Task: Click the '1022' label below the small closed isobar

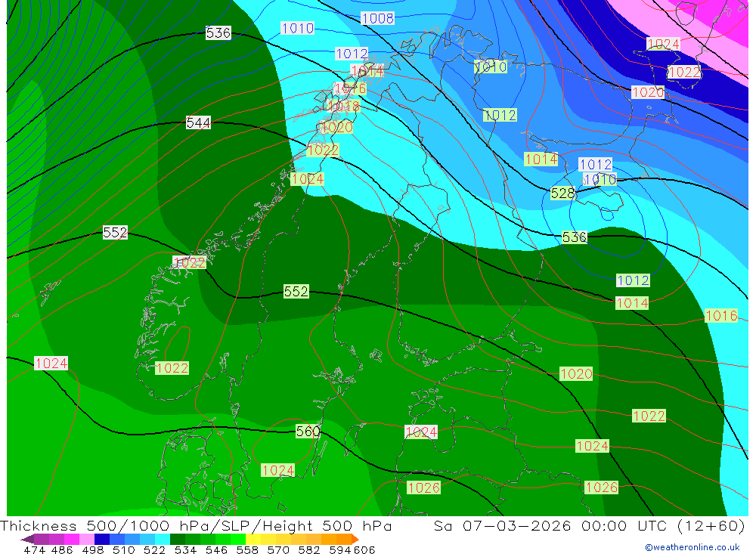Action: coord(172,368)
